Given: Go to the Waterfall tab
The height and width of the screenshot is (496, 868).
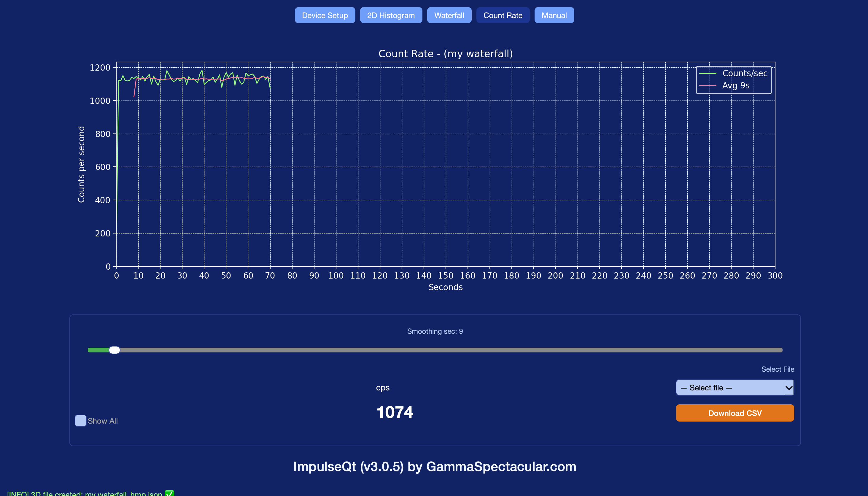Looking at the screenshot, I should pos(449,15).
